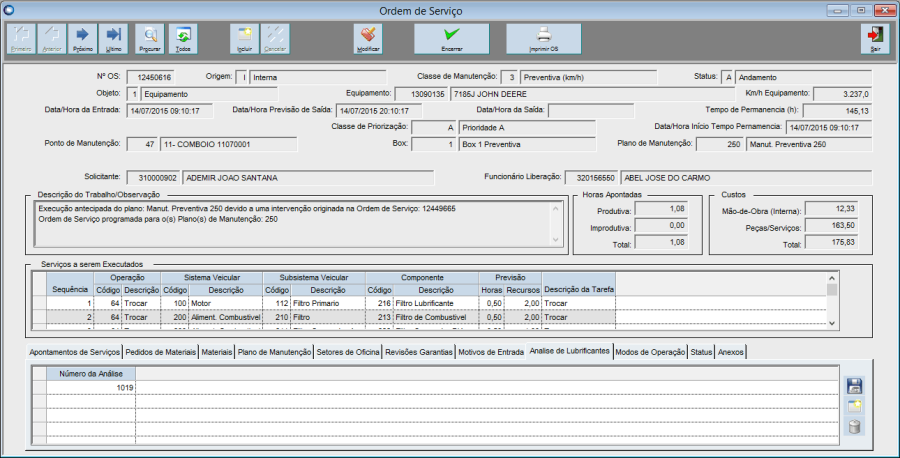Click the Km/h Equipamento field 3.237,0
The height and width of the screenshot is (458, 900).
[x=843, y=94]
